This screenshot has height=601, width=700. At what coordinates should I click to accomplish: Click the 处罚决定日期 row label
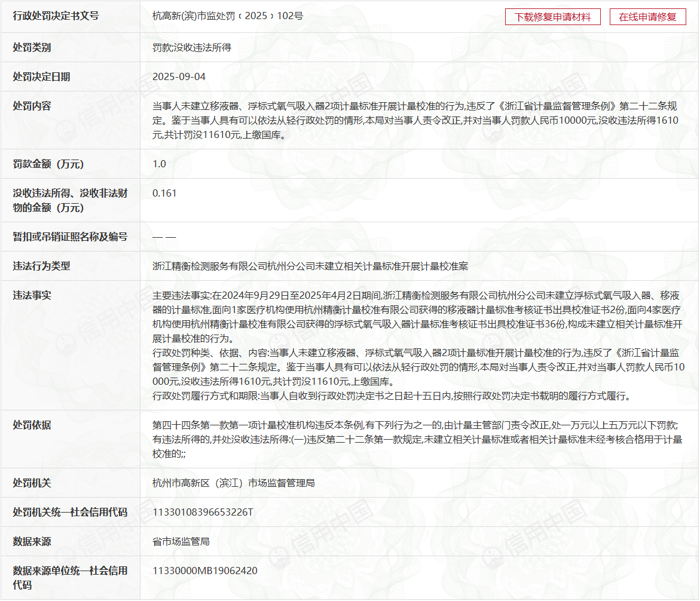click(42, 77)
